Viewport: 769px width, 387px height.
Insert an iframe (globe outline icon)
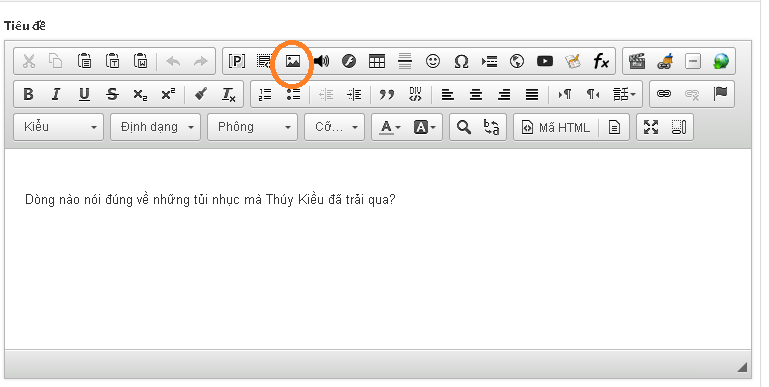517,61
